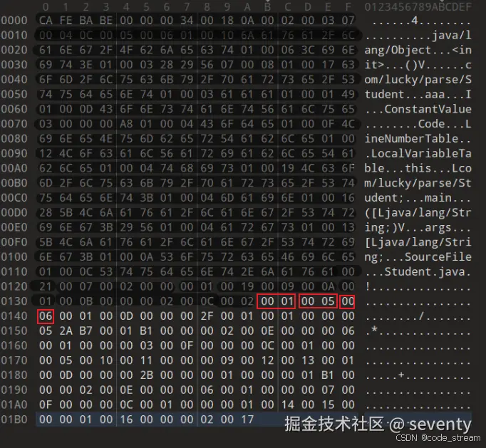Click the decoded text '...Student.java.'
Screen dimensions: 486x448
[x=418, y=271]
